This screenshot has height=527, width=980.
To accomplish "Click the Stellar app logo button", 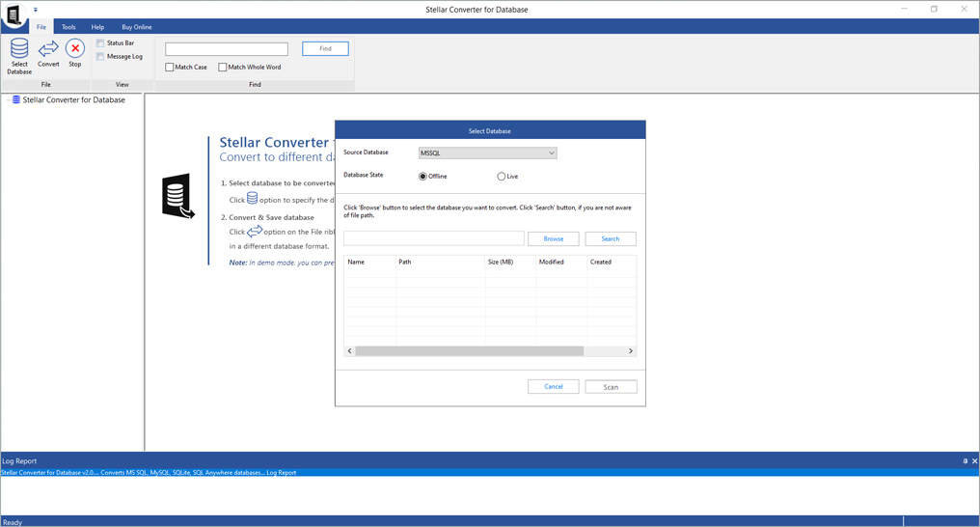I will tap(14, 15).
